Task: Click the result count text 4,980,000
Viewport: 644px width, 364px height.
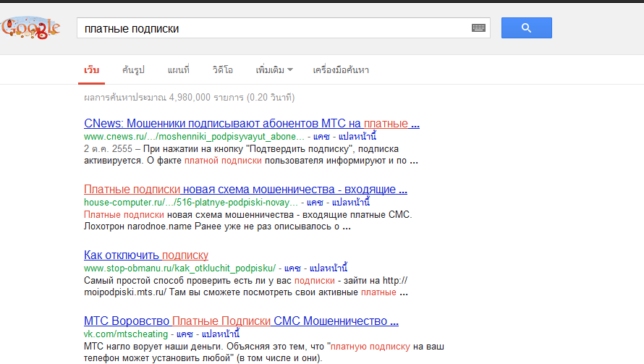Action: coord(190,98)
